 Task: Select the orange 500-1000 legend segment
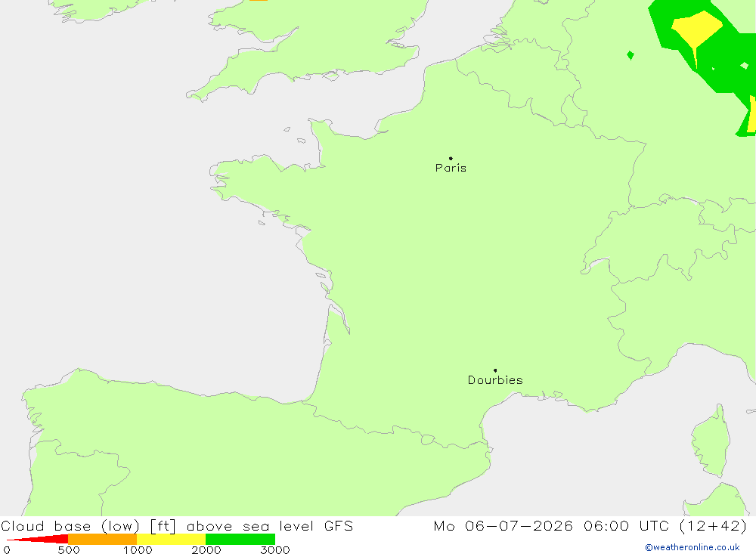point(102,539)
